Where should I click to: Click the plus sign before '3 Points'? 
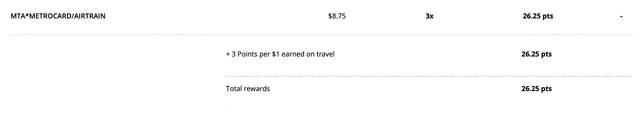228,54
